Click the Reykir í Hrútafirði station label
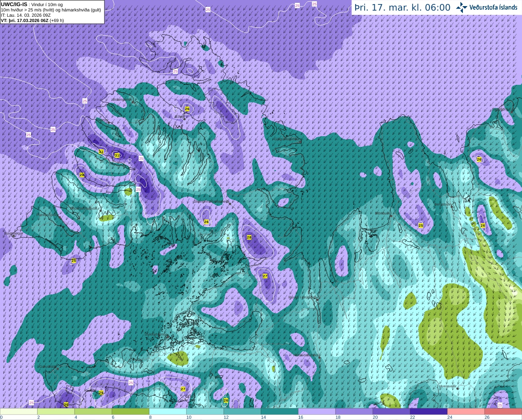This screenshot has height=420, width=522. pos(303,297)
